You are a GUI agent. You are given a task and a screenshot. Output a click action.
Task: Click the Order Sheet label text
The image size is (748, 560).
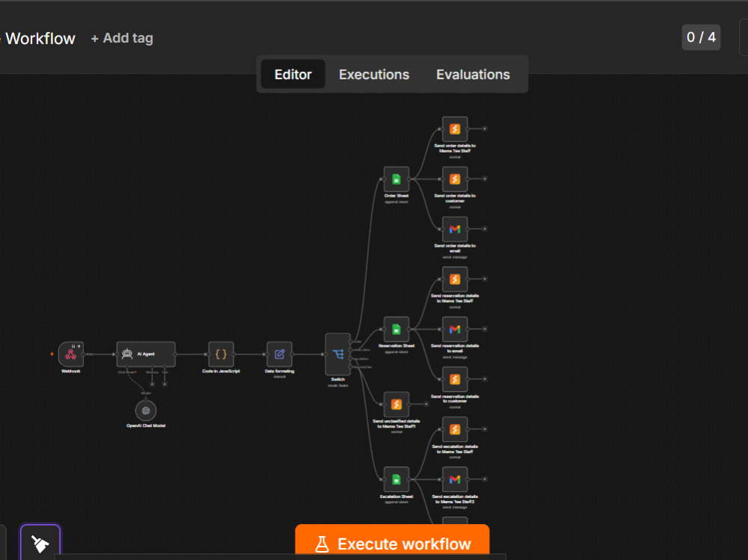[x=396, y=196]
